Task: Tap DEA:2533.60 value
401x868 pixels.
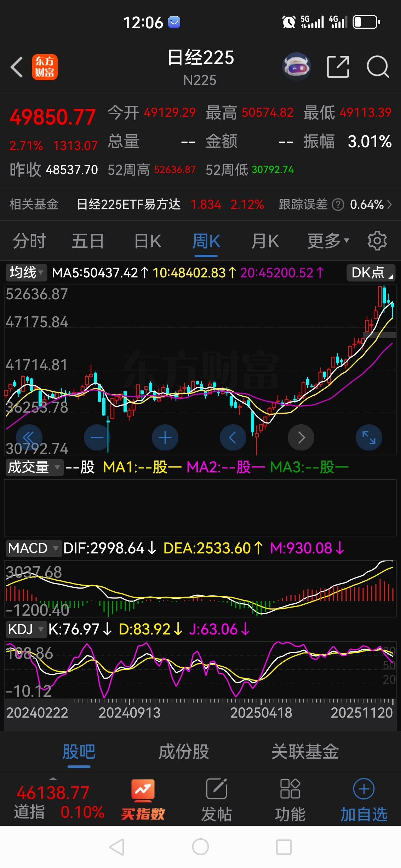Action: tap(213, 548)
